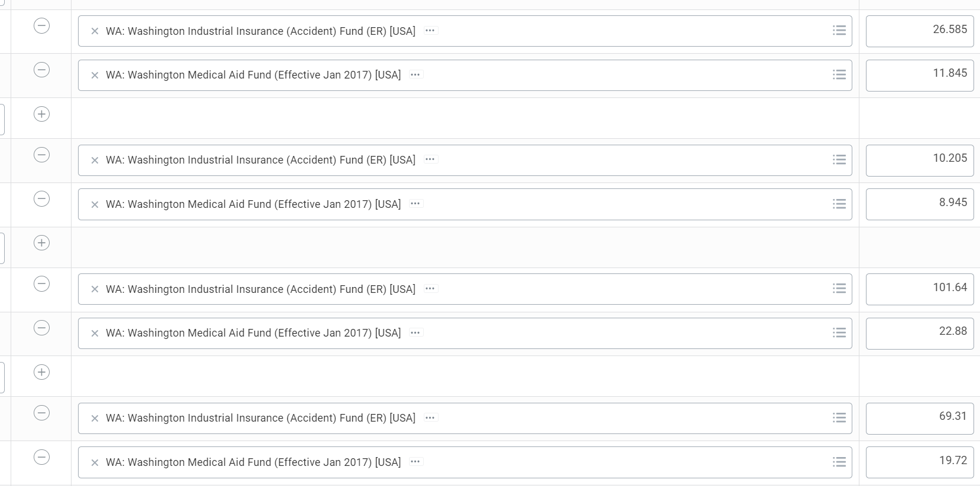Image resolution: width=980 pixels, height=486 pixels.
Task: Click the 69.31 amount field
Action: (x=919, y=418)
